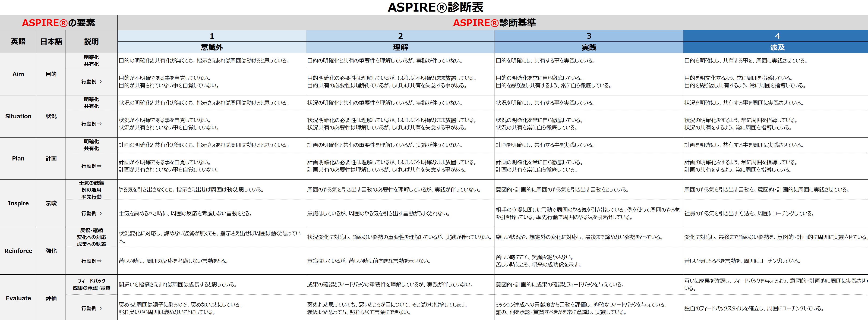Viewport: 868px width, 320px height.
Task: Select cell "計画の明確化と共有の重要性を理解しているが…"
Action: click(400, 145)
